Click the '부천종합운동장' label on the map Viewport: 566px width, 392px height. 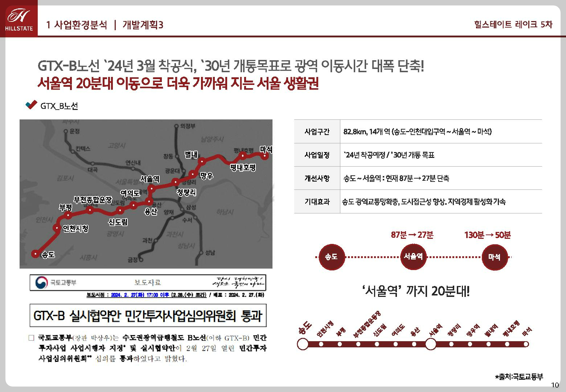pyautogui.click(x=93, y=200)
